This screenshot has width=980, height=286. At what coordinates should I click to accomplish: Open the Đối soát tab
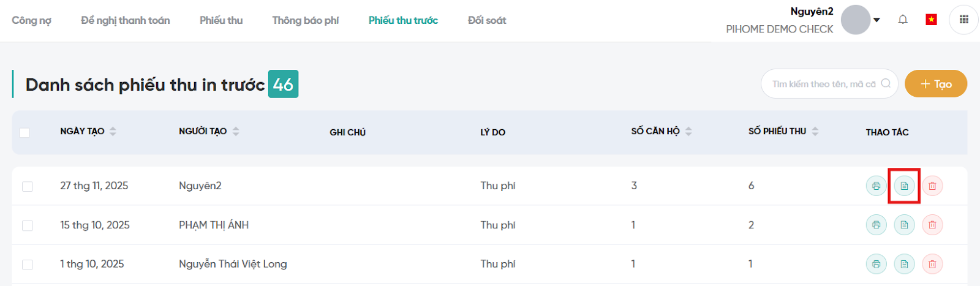[x=487, y=20]
